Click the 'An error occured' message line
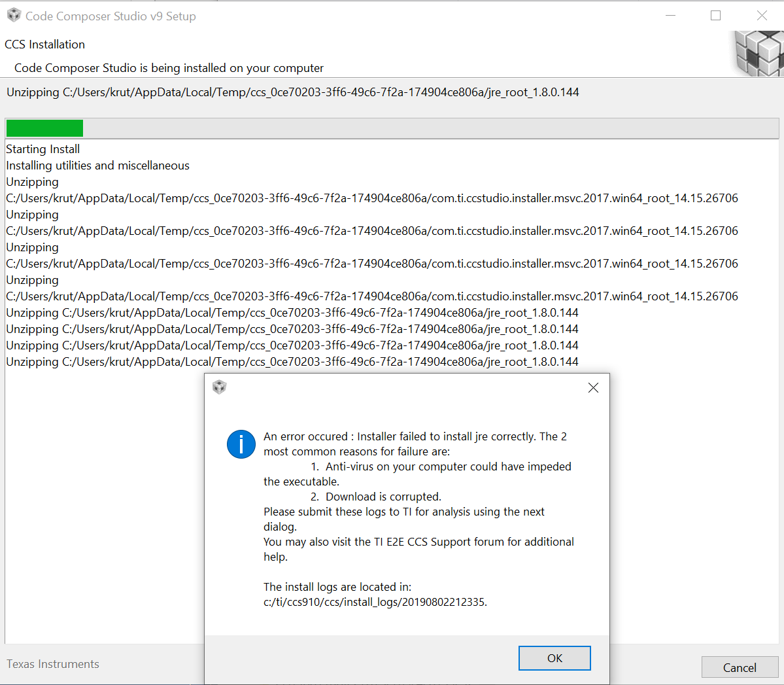The height and width of the screenshot is (685, 784). pos(415,436)
